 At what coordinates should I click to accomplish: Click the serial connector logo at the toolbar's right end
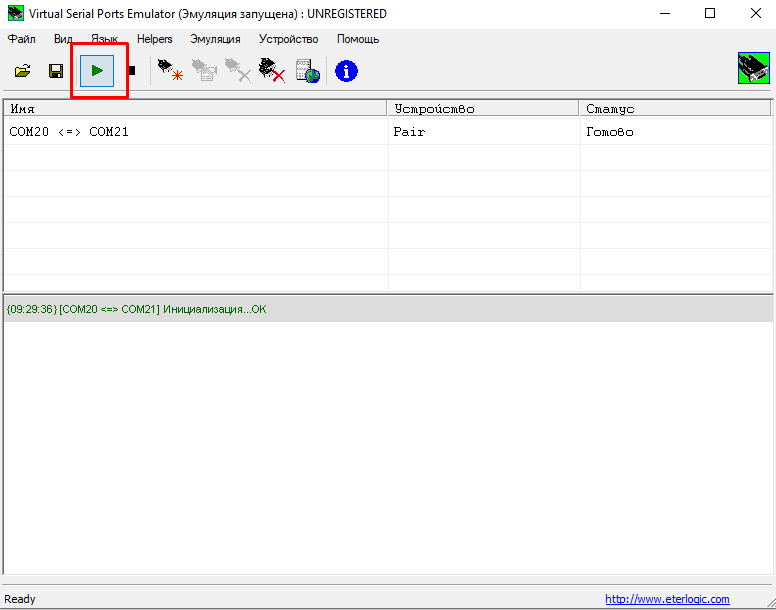click(x=753, y=68)
